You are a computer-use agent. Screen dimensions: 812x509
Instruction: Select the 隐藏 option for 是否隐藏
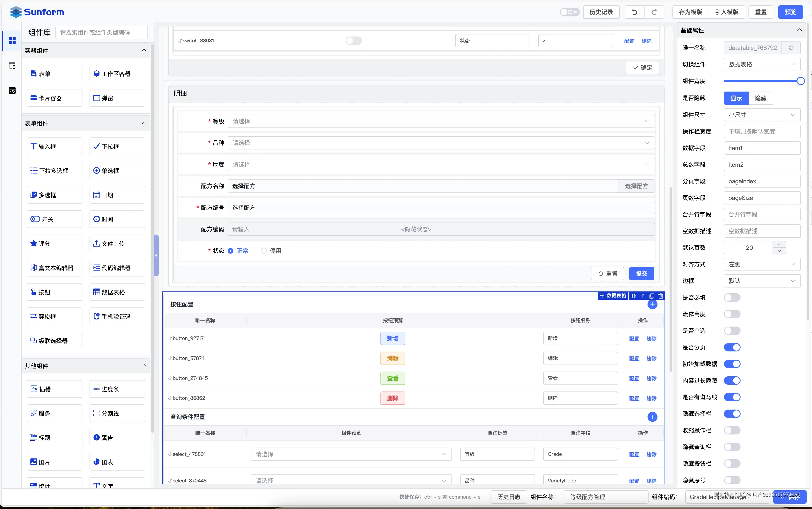[761, 98]
